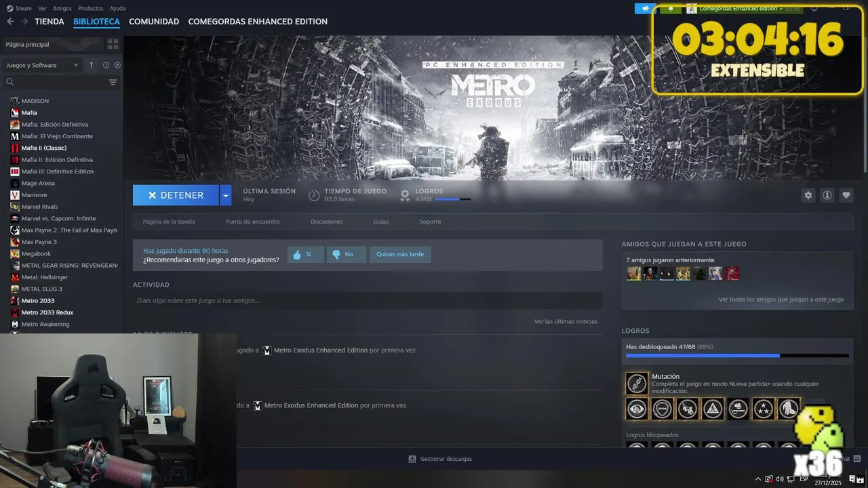Open the green notifications bell
The width and height of the screenshot is (868, 488).
[671, 9]
